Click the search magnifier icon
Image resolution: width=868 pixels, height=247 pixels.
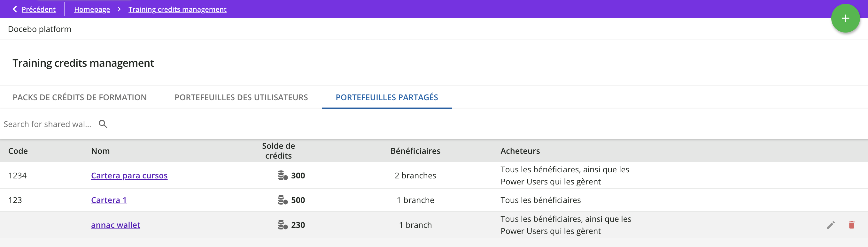[103, 124]
